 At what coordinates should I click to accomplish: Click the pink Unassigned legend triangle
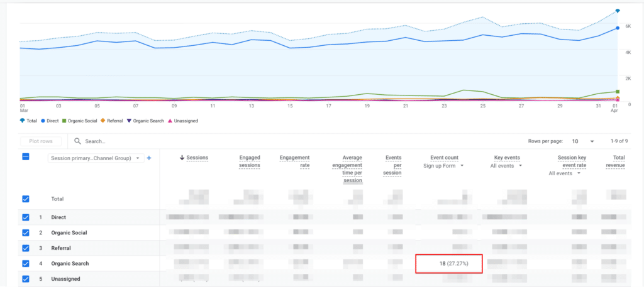170,121
